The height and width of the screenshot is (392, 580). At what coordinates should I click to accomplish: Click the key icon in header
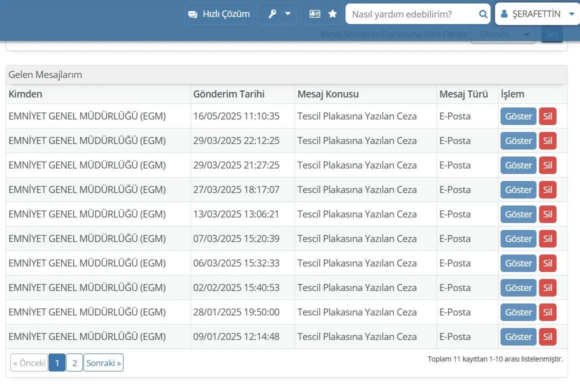[272, 14]
